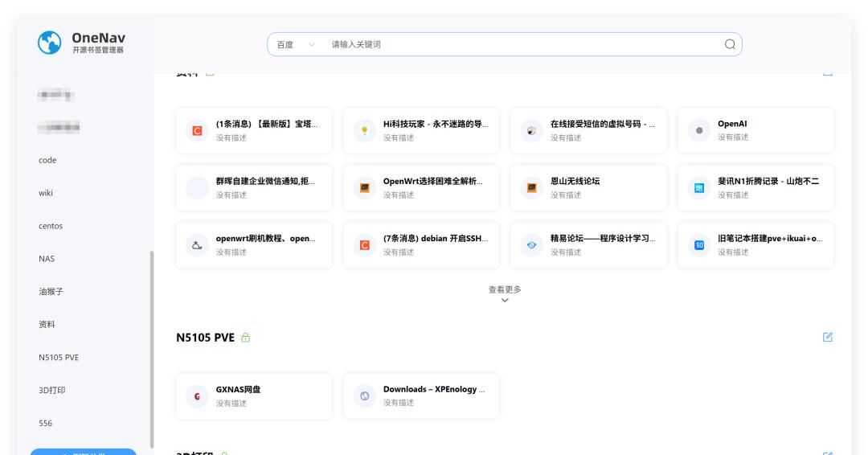Click the 斐讯N1折腾记录 card's blue icon

pyautogui.click(x=699, y=188)
